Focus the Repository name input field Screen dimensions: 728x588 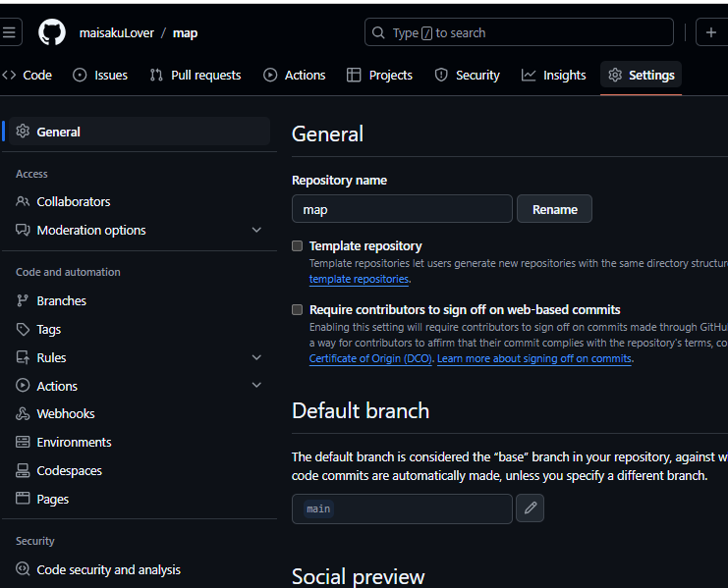click(402, 209)
